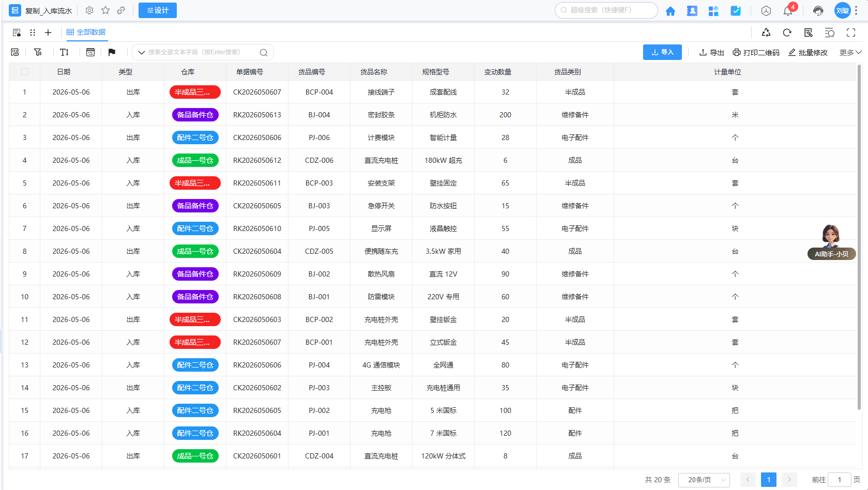This screenshot has height=490, width=868.
Task: Go to the next page arrow
Action: pos(789,480)
